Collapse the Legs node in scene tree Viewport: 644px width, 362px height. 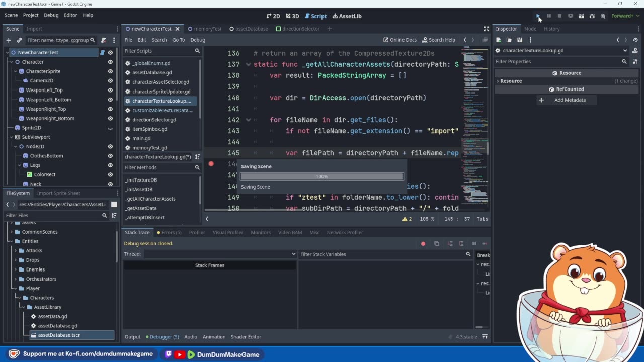tap(20, 165)
